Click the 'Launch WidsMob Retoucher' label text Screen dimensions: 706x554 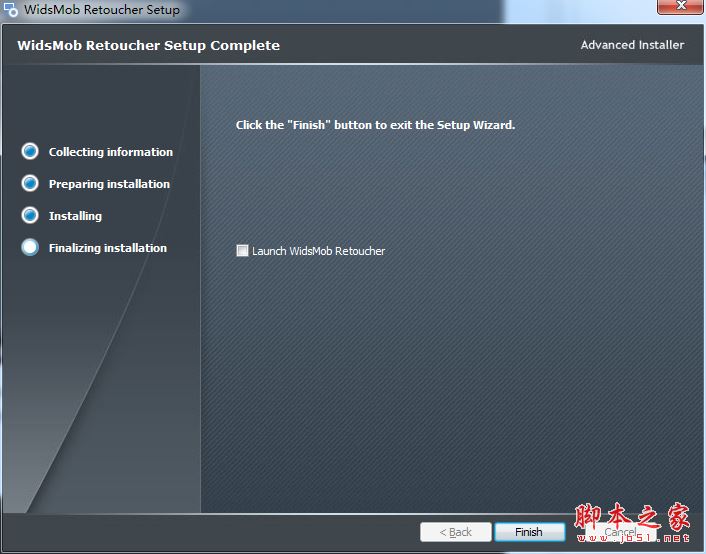pos(318,251)
